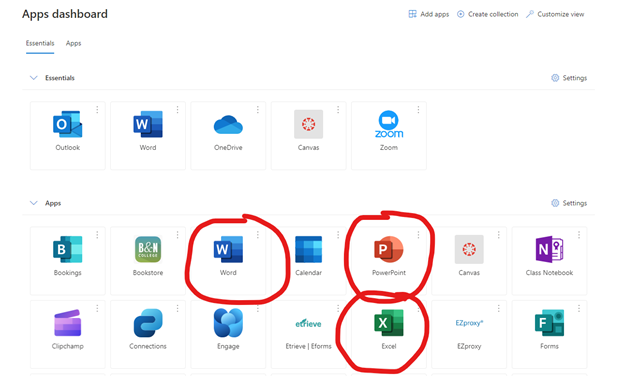This screenshot has width=624, height=376.
Task: Open Word in the Essentials collection
Action: [x=148, y=136]
